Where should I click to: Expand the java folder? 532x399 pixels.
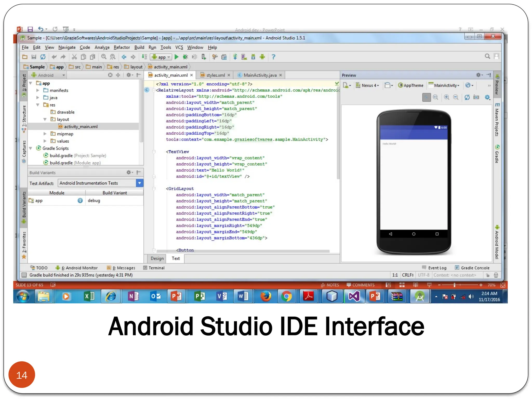point(38,97)
